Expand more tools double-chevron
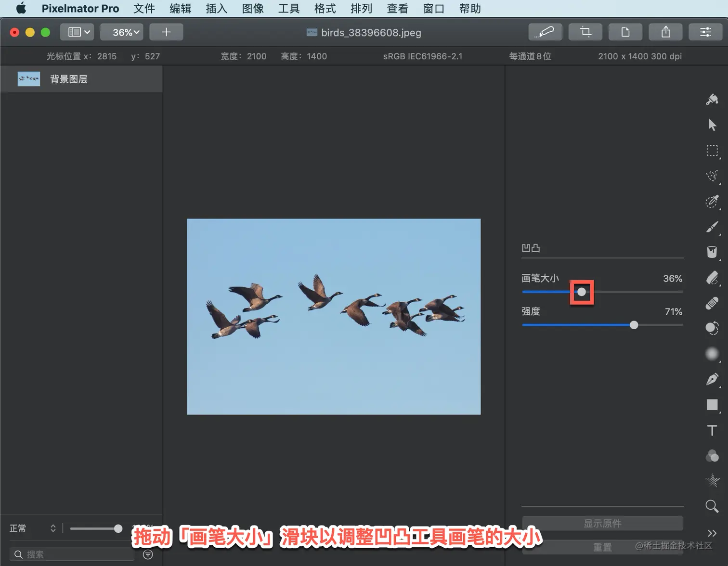Screen dimensions: 728x566 tap(712, 533)
